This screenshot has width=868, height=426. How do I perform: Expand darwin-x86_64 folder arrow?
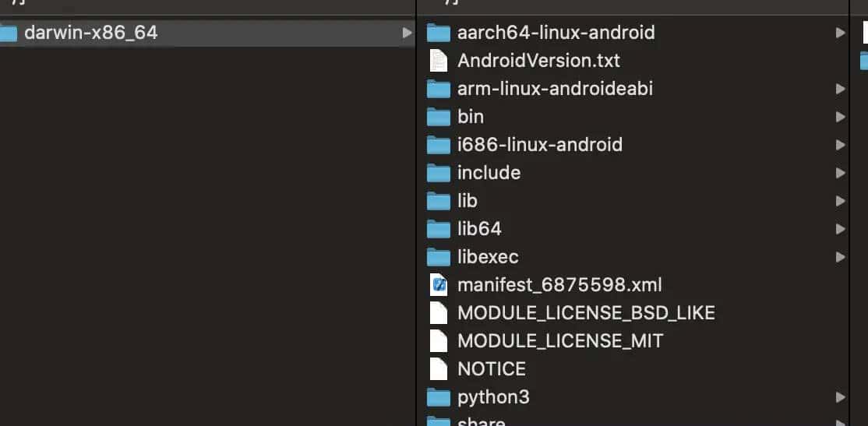[x=407, y=33]
